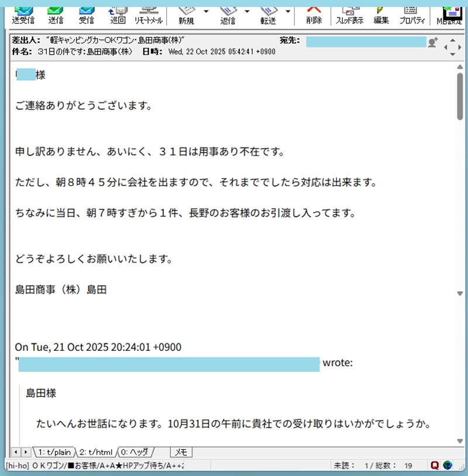Expand the 新規 new message dropdown arrow
This screenshot has height=476, width=468.
206,11
